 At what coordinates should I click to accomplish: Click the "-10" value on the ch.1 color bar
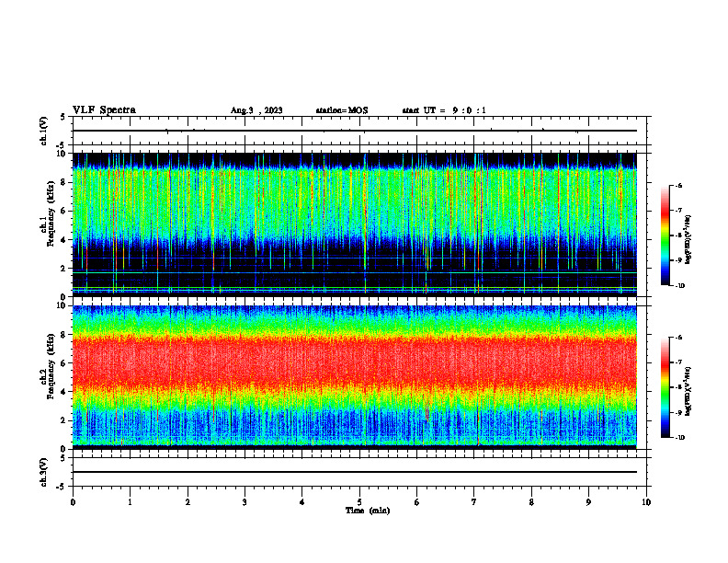click(x=679, y=286)
